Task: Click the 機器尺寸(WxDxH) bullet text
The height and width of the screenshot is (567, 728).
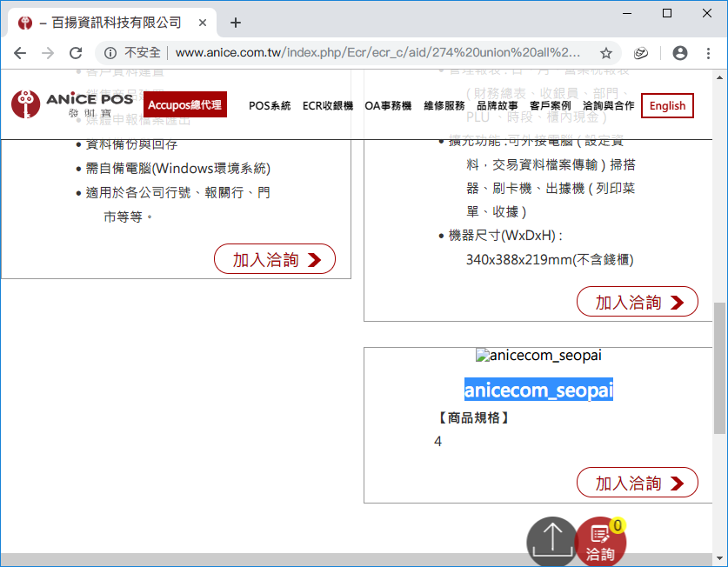Action: click(x=505, y=236)
